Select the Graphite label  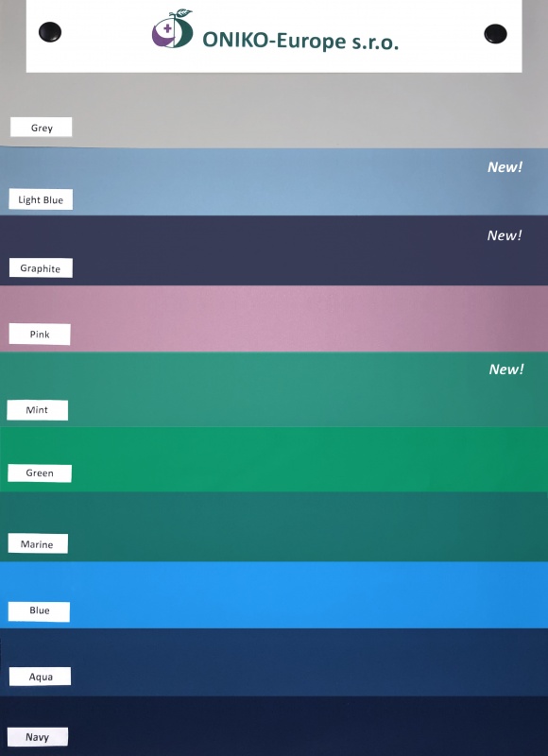click(x=41, y=268)
